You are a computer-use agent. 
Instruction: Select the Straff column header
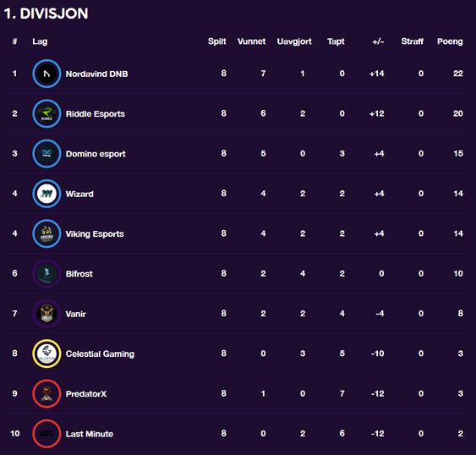tap(412, 41)
